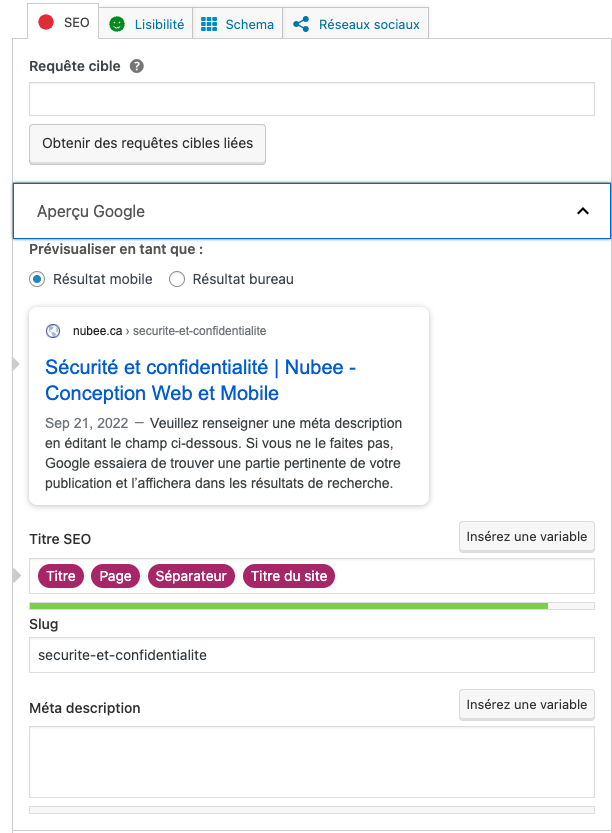Click the green smiley readability icon
Screen dimensions: 612x833
pyautogui.click(x=117, y=24)
